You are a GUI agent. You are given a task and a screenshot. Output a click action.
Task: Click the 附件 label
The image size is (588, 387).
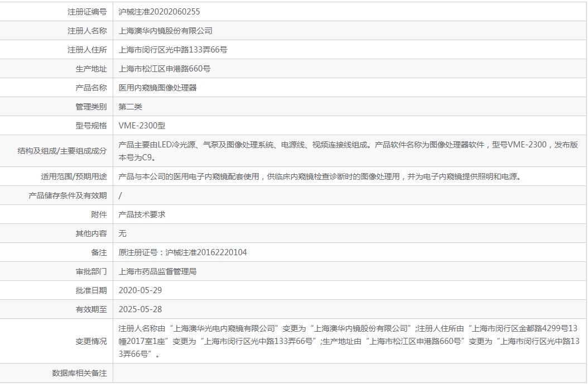click(99, 214)
